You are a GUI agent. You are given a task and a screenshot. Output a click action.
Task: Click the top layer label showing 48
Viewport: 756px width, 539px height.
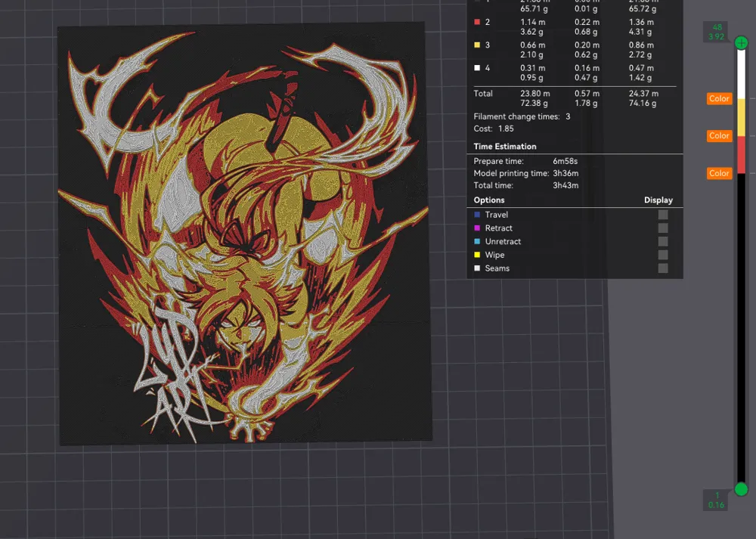(x=715, y=31)
